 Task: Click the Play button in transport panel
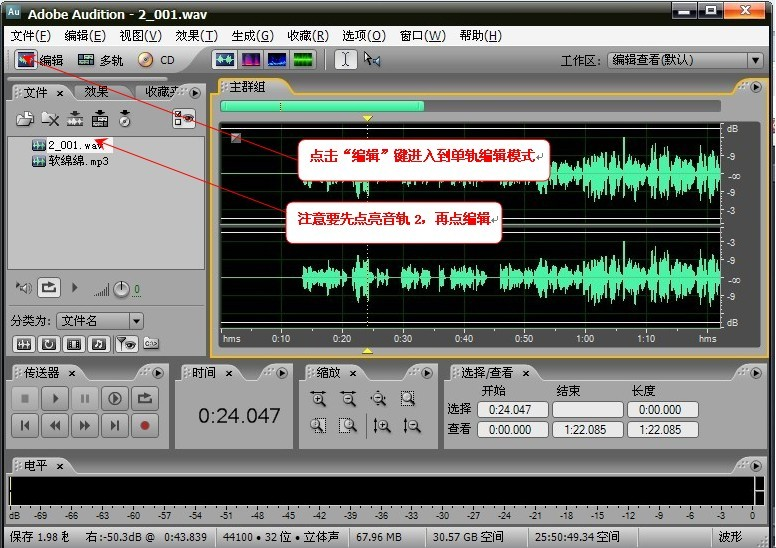(x=55, y=399)
